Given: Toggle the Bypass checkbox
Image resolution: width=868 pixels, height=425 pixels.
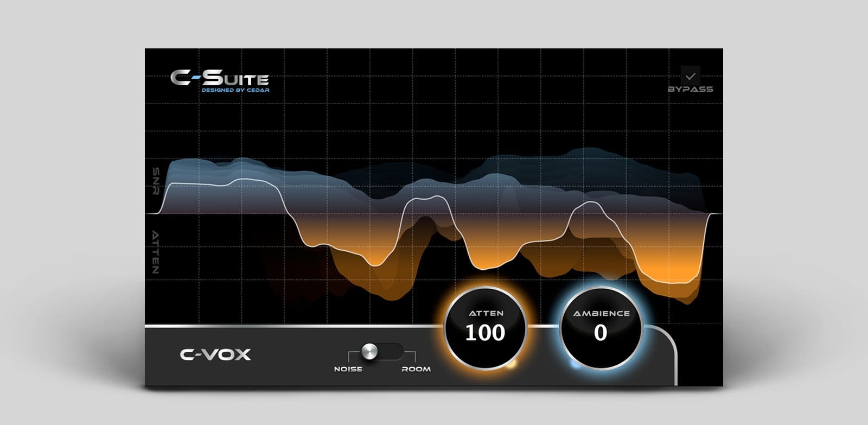Looking at the screenshot, I should [x=690, y=75].
